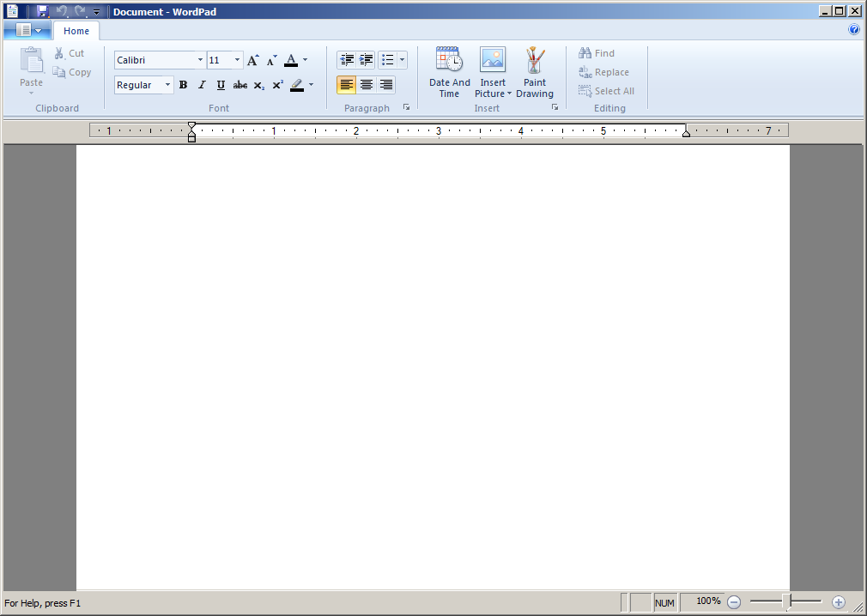Screen dimensions: 867x616
Task: Click the Grow Font icon
Action: pos(252,60)
